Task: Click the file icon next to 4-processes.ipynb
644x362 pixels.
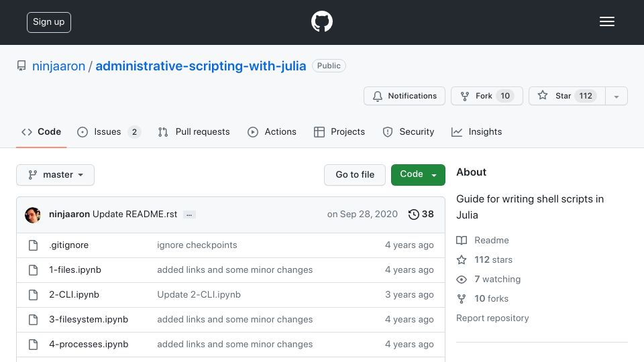Action: [x=34, y=345]
